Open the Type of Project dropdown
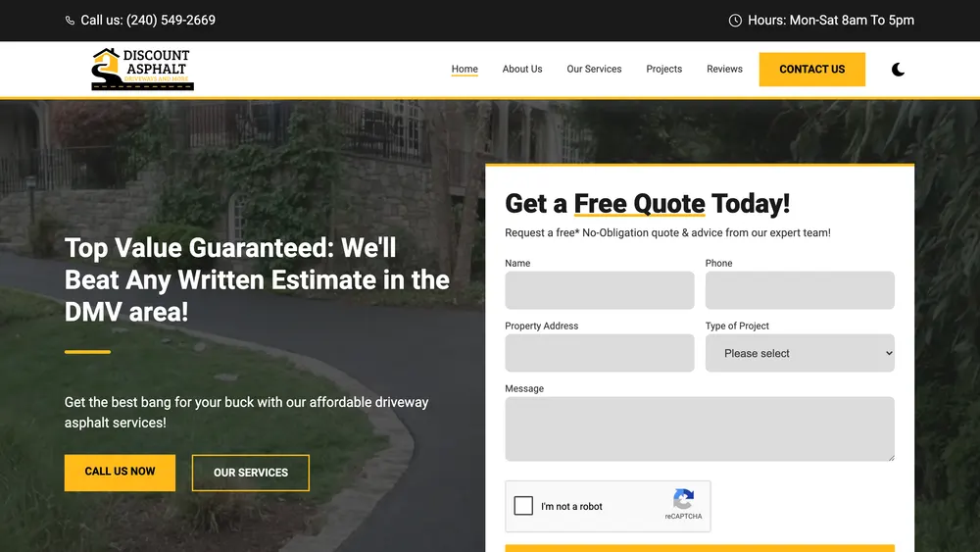The width and height of the screenshot is (980, 552). (800, 353)
